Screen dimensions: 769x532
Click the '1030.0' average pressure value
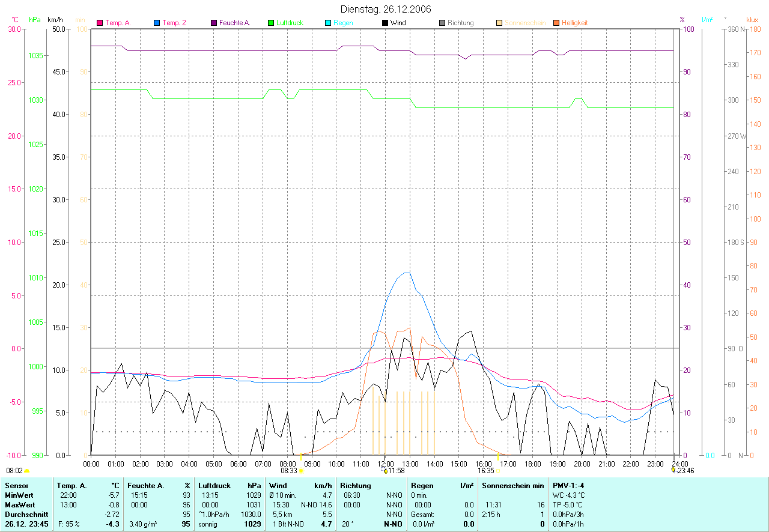tap(251, 515)
